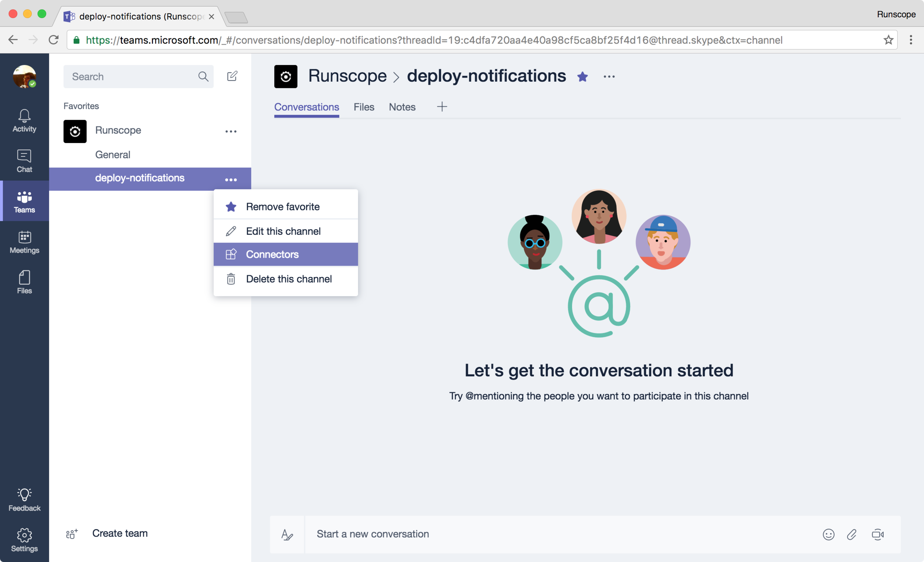This screenshot has height=562, width=924.
Task: Switch to the Notes tab
Action: [402, 107]
